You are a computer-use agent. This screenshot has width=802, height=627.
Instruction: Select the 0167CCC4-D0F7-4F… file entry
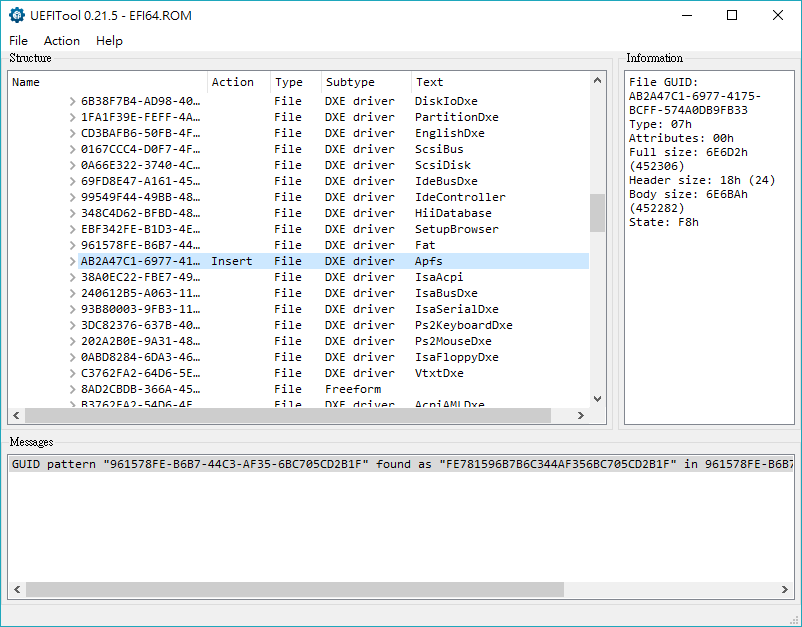tap(141, 149)
